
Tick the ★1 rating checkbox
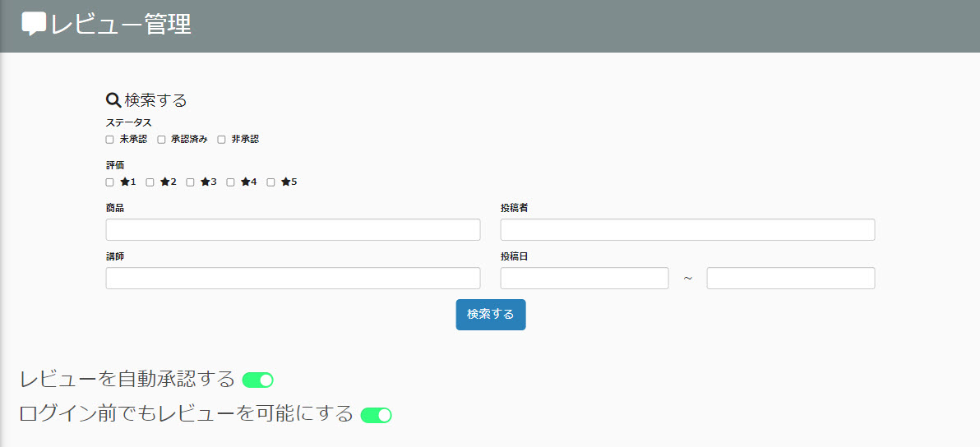(110, 182)
